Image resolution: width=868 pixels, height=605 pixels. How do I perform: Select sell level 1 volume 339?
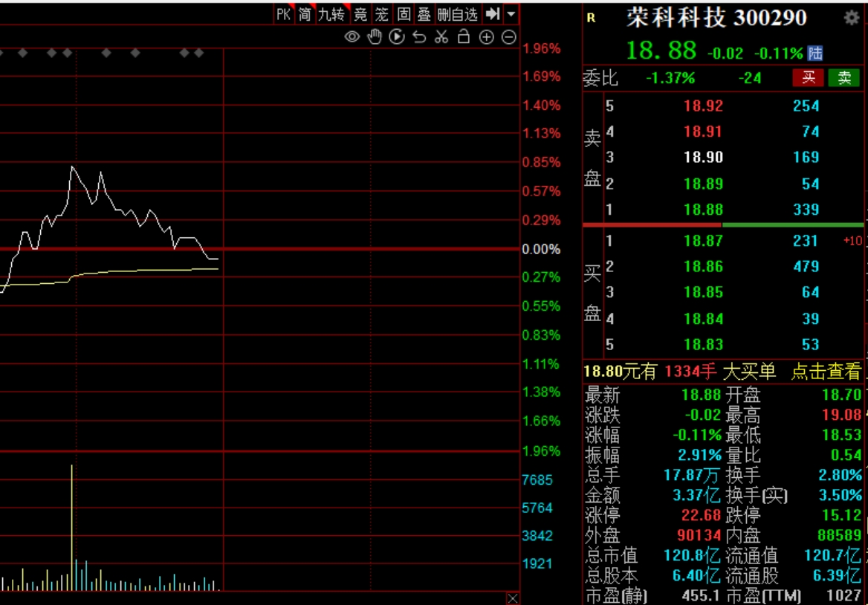(806, 210)
